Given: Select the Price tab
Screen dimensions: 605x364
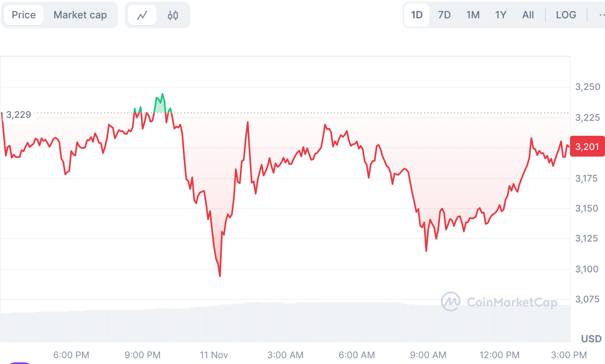Looking at the screenshot, I should point(24,15).
